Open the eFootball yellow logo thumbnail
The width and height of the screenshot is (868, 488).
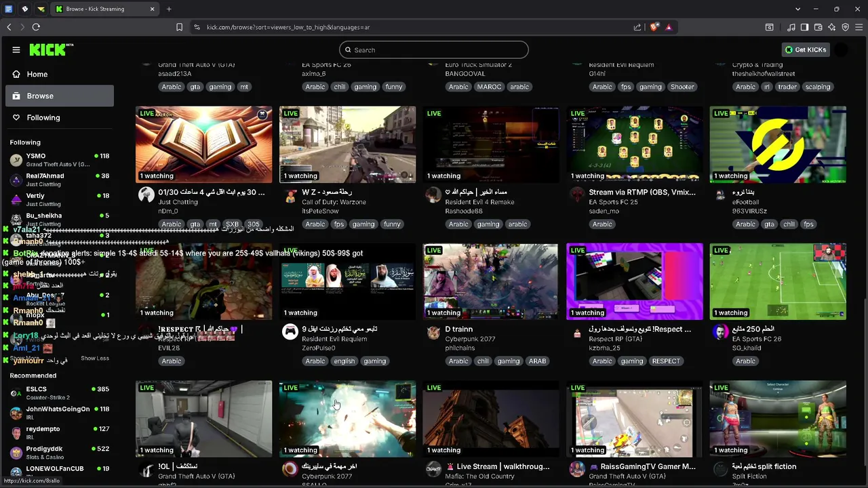[x=778, y=144]
